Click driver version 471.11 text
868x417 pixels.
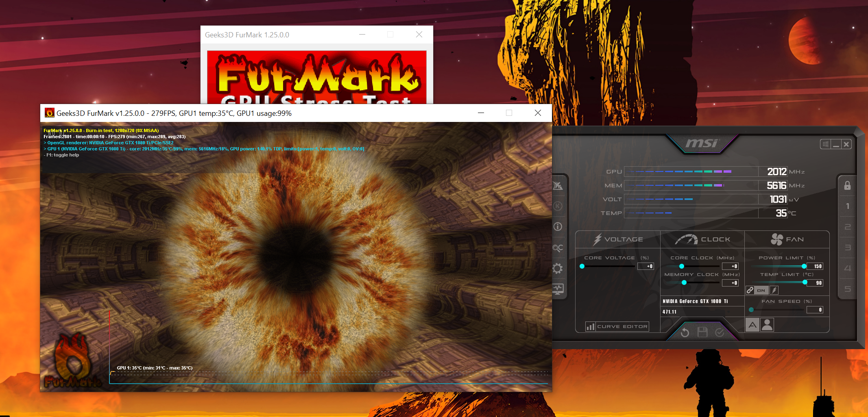pyautogui.click(x=670, y=312)
